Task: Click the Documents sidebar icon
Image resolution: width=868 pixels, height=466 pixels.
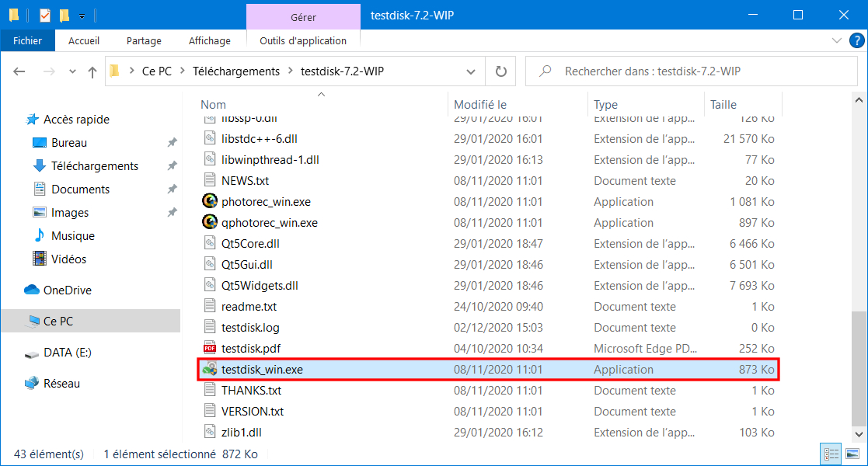Action: pyautogui.click(x=40, y=190)
